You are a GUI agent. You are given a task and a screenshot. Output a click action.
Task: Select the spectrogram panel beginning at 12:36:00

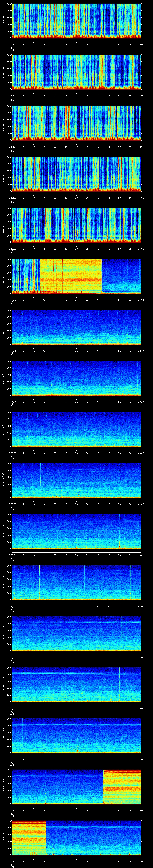[x=77, y=378]
